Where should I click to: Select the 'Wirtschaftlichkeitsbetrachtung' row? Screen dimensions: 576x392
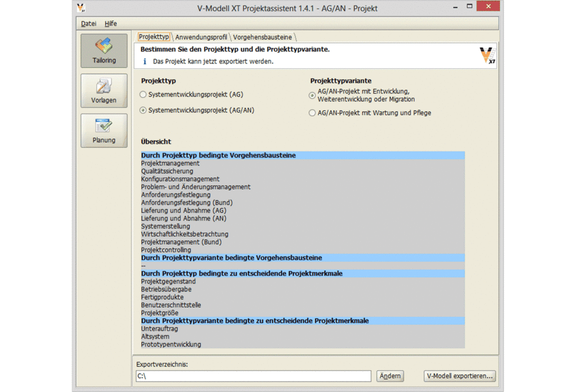[303, 235]
